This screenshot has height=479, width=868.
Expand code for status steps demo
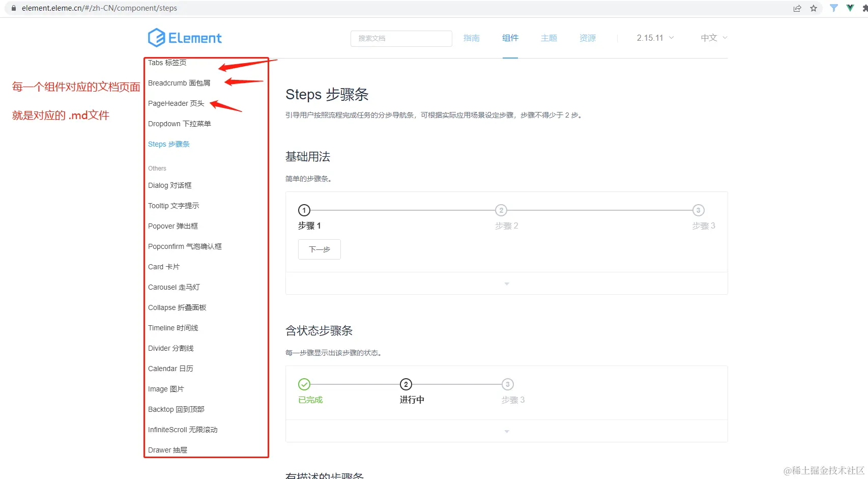pos(507,431)
